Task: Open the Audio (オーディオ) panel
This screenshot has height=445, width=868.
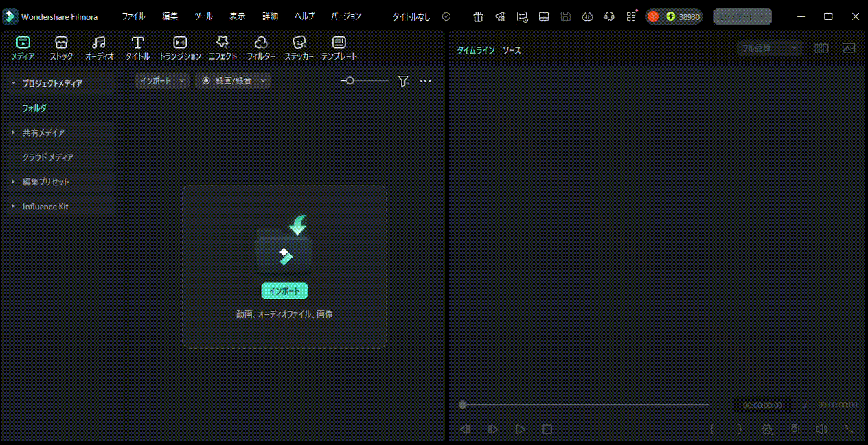Action: pos(100,48)
